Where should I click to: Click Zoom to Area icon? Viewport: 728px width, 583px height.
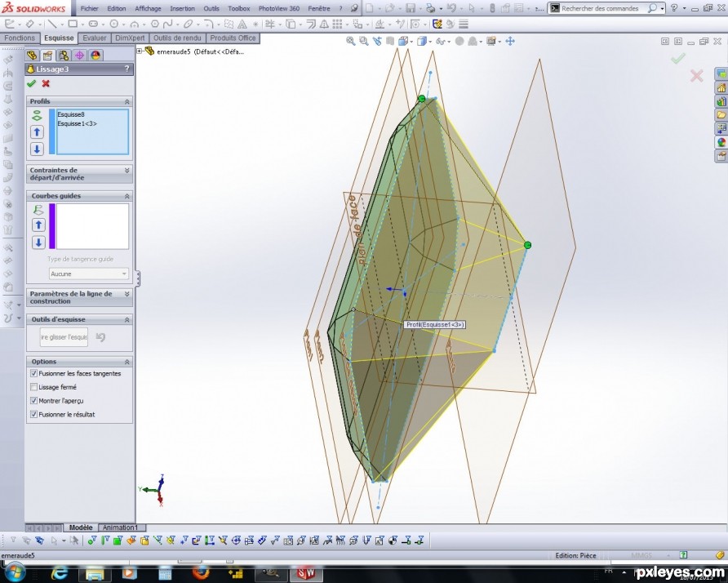coord(363,41)
